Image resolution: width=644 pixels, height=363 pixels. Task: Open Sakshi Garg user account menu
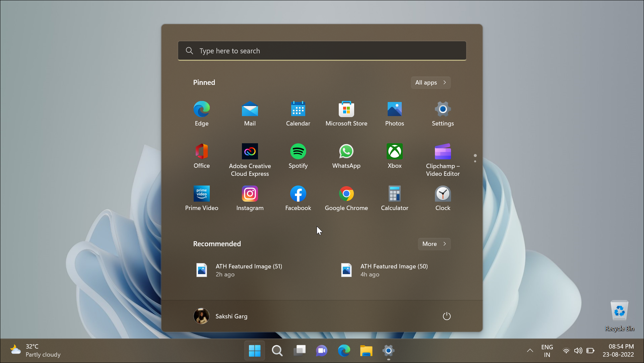pos(220,316)
